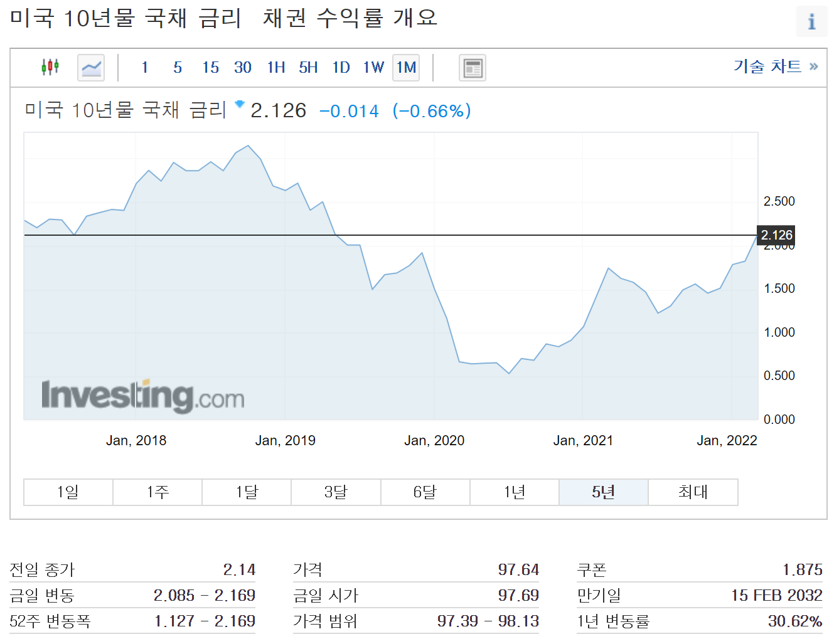This screenshot has height=644, width=839.
Task: Show the 1일 time range
Action: [68, 492]
